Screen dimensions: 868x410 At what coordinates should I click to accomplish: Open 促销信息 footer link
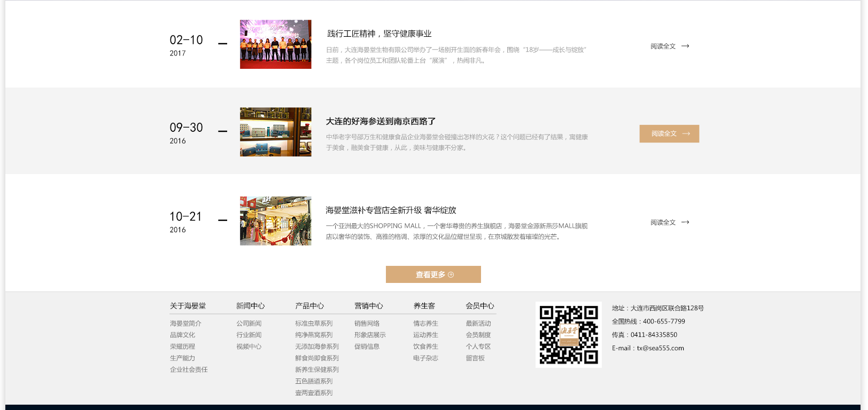click(367, 346)
